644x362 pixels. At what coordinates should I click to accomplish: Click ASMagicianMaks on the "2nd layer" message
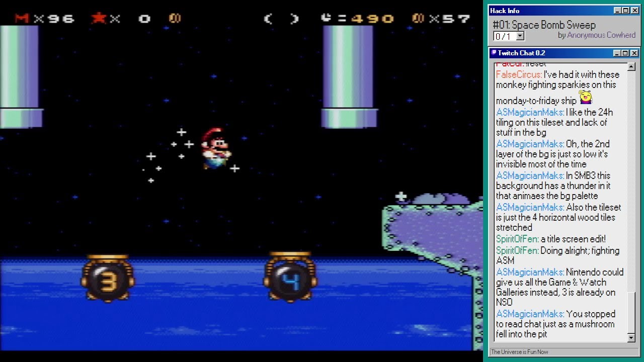tap(530, 144)
